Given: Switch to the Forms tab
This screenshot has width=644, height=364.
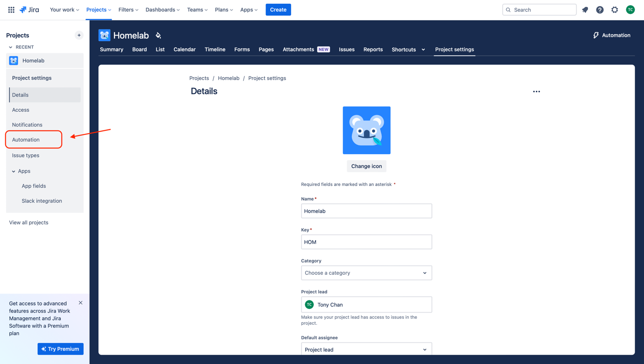Looking at the screenshot, I should [242, 50].
